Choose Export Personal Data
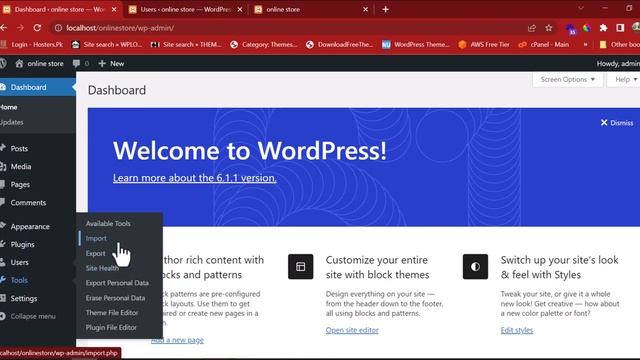The height and width of the screenshot is (360, 640). (117, 283)
